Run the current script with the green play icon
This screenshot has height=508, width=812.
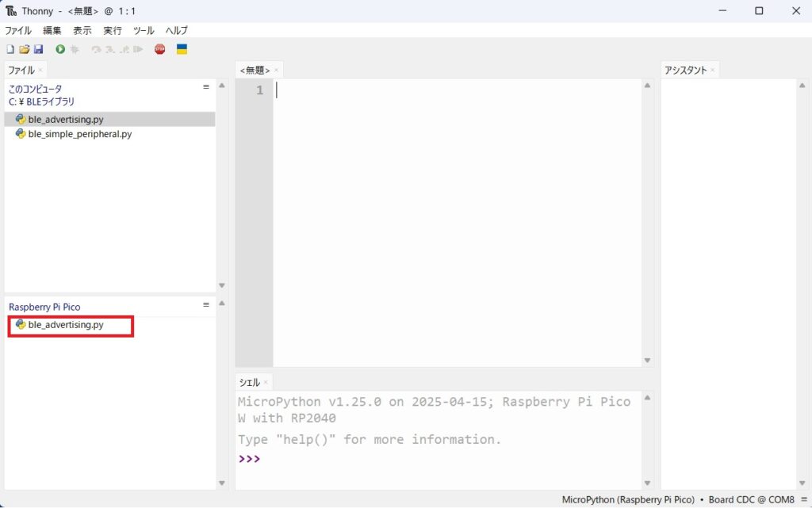tap(60, 49)
